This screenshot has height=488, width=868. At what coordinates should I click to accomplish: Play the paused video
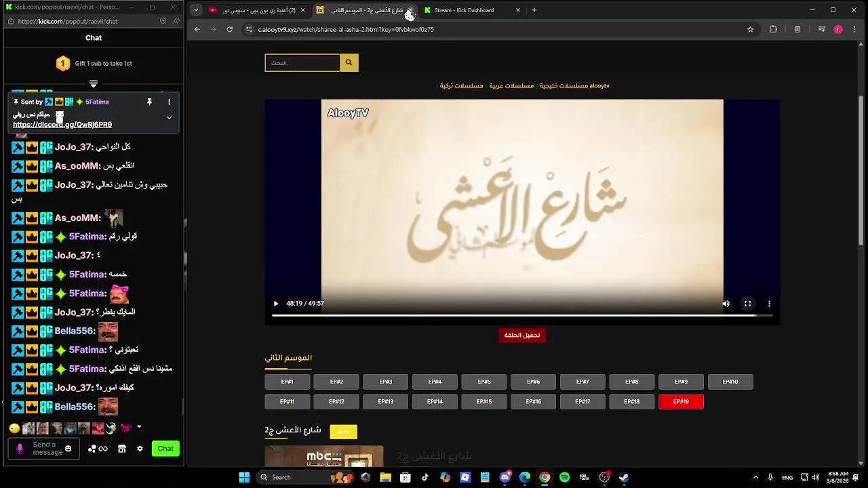point(275,304)
